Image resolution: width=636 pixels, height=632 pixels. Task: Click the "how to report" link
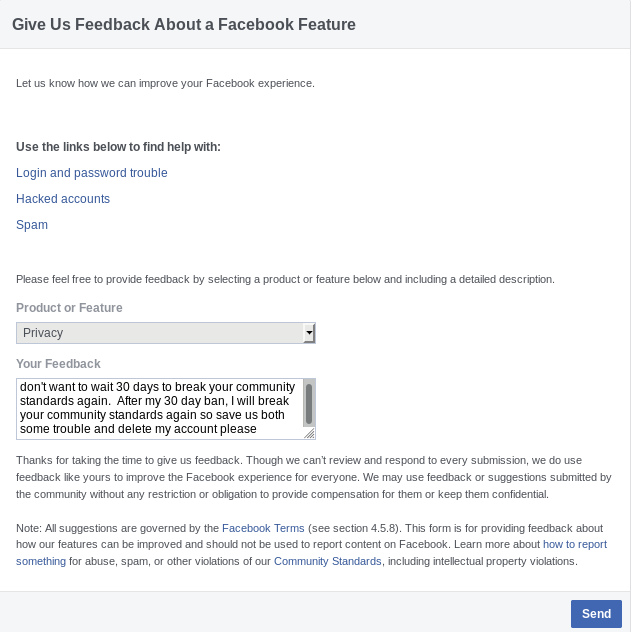(574, 544)
